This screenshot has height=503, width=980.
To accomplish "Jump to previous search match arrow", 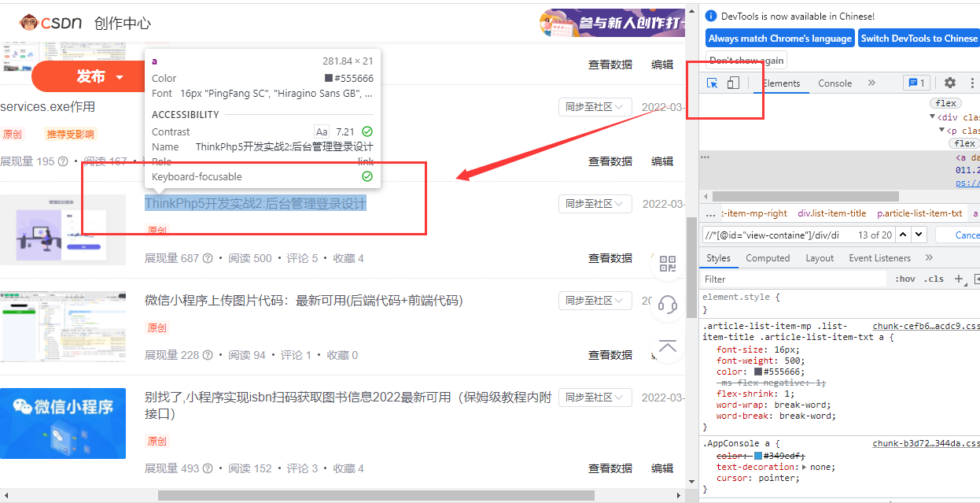I will click(902, 235).
